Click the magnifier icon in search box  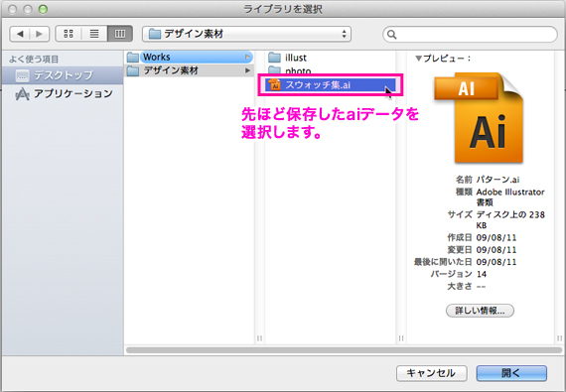click(391, 35)
